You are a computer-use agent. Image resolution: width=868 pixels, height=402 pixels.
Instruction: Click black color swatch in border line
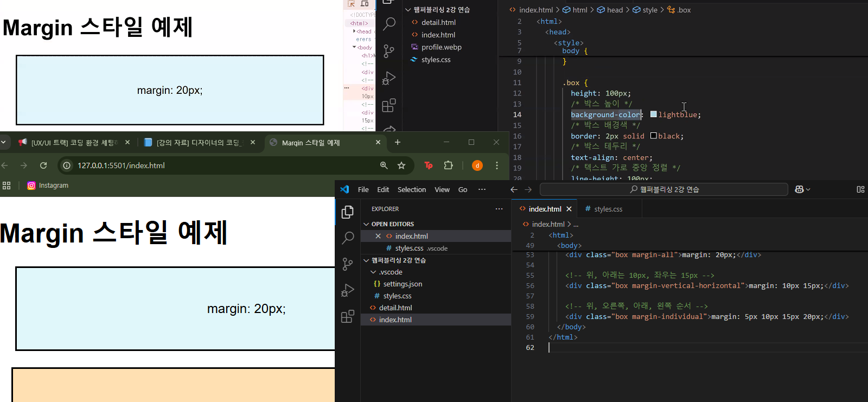pos(654,136)
